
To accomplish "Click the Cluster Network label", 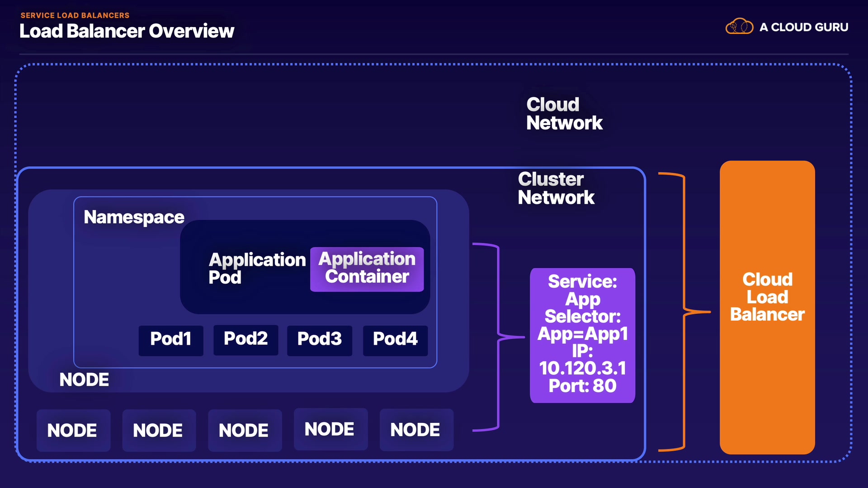I will coord(556,188).
